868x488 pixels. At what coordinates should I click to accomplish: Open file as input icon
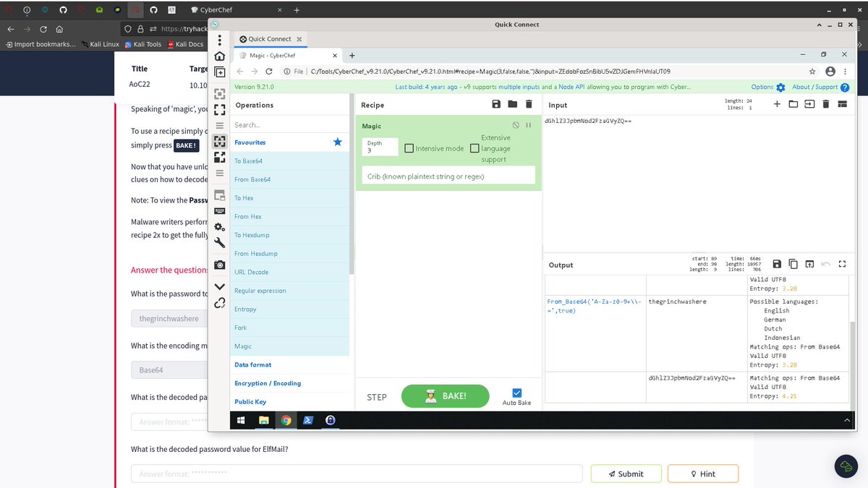(809, 104)
